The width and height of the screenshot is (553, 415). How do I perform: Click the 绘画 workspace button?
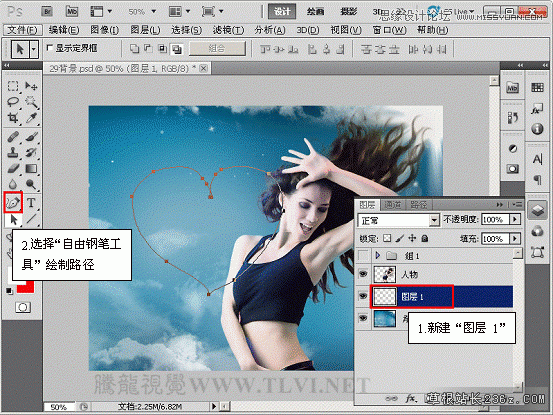[315, 11]
